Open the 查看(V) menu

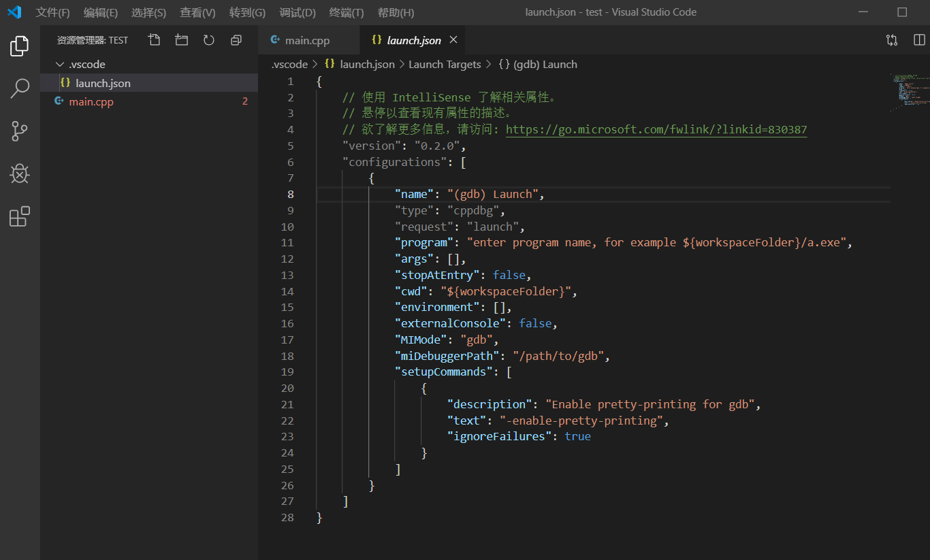click(197, 12)
